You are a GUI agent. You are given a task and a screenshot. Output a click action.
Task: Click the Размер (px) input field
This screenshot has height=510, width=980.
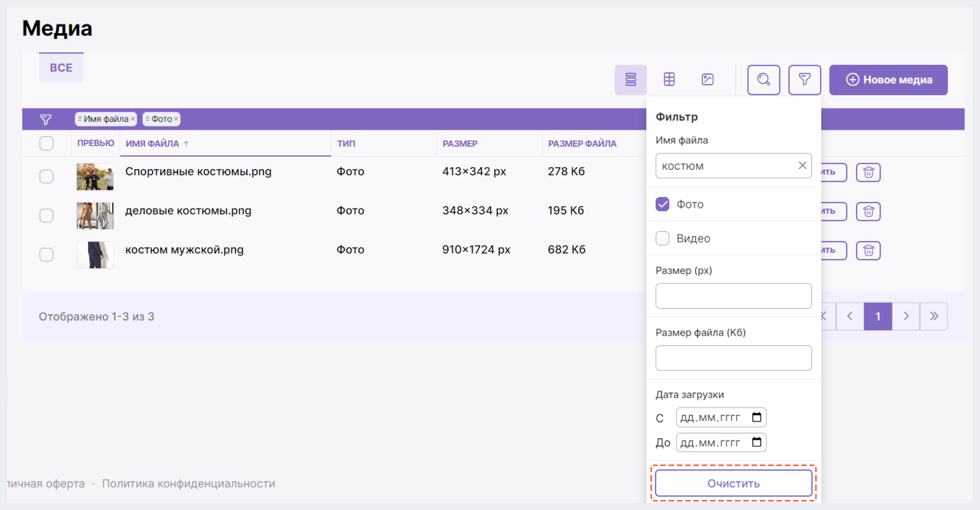(733, 296)
